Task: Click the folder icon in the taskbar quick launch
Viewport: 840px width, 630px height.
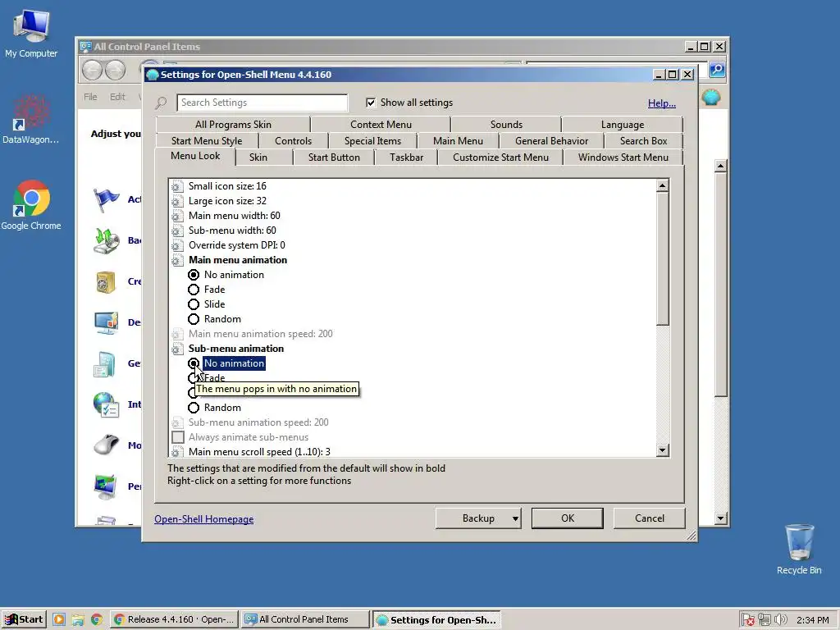Action: (x=78, y=620)
